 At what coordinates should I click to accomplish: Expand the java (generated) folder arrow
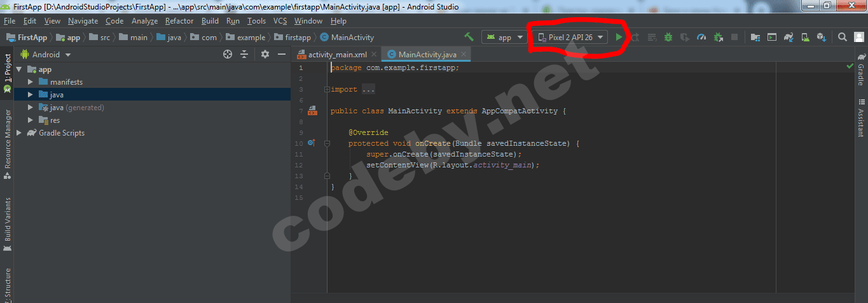pyautogui.click(x=31, y=108)
